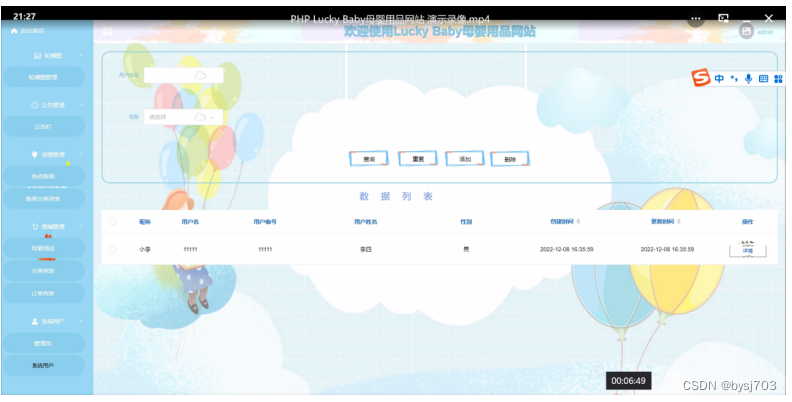Click the 公告管理 info circle icon
The height and width of the screenshot is (402, 792).
34,105
